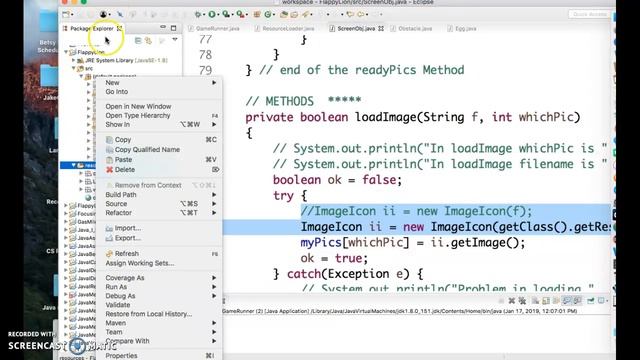640x360 pixels.
Task: Click the green Run button in toolbar
Action: [212, 14]
